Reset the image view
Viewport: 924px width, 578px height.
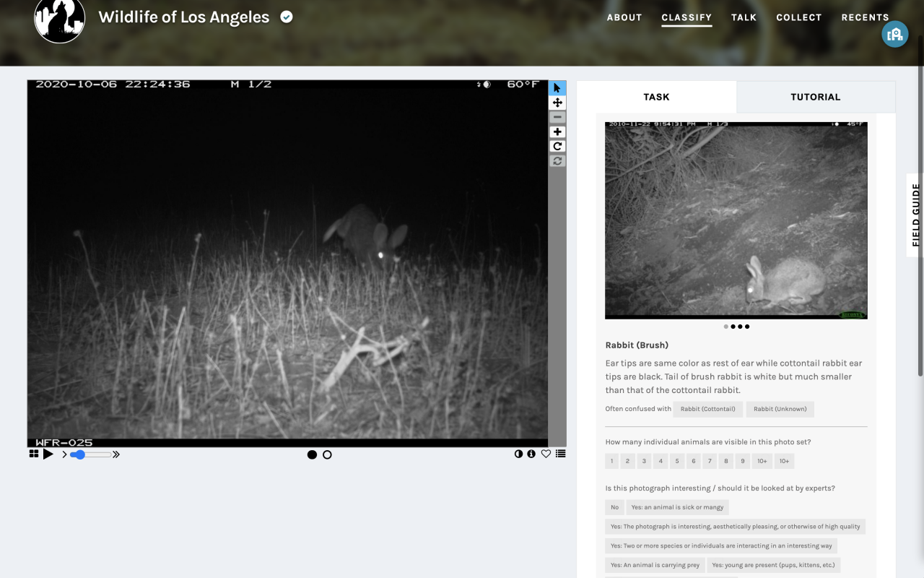(x=557, y=160)
